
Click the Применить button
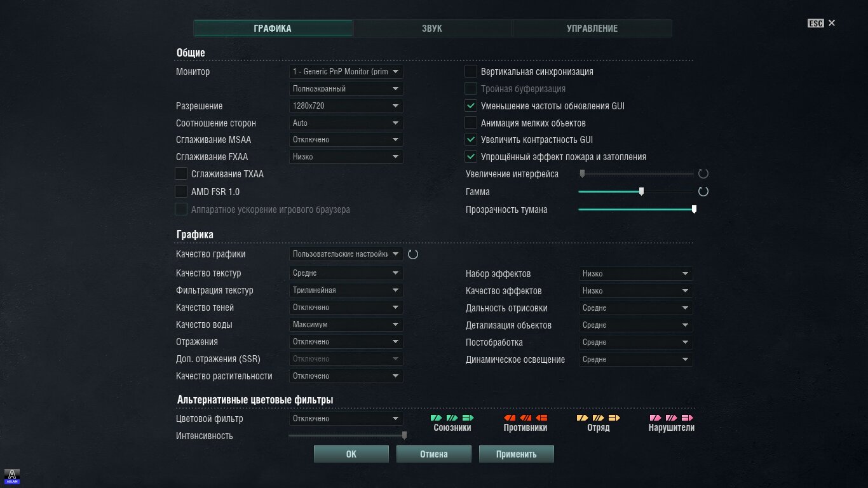point(517,454)
